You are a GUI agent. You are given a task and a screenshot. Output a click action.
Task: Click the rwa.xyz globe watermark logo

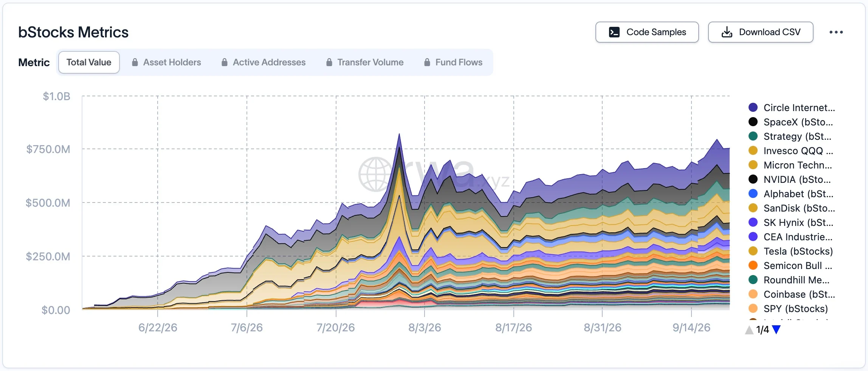(x=376, y=174)
